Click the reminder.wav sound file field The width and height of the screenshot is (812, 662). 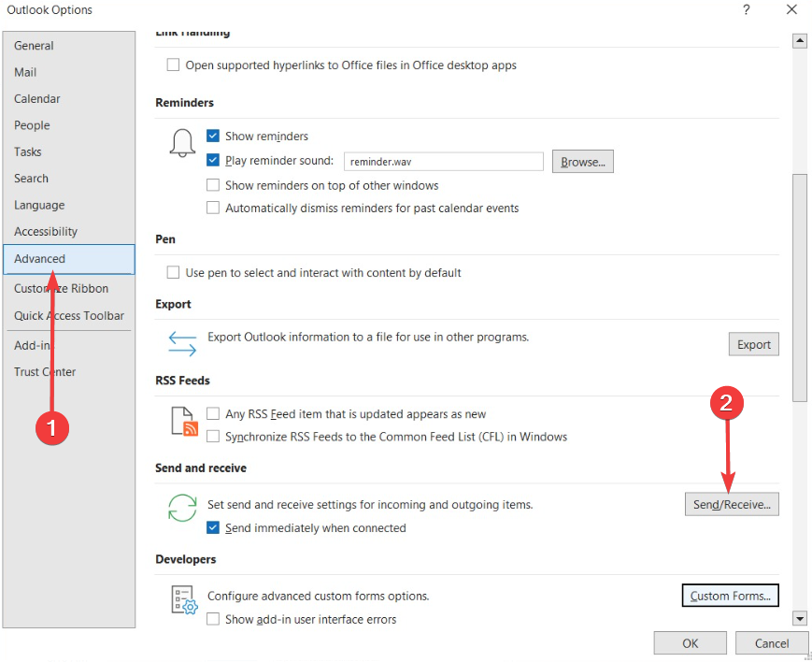tap(444, 162)
